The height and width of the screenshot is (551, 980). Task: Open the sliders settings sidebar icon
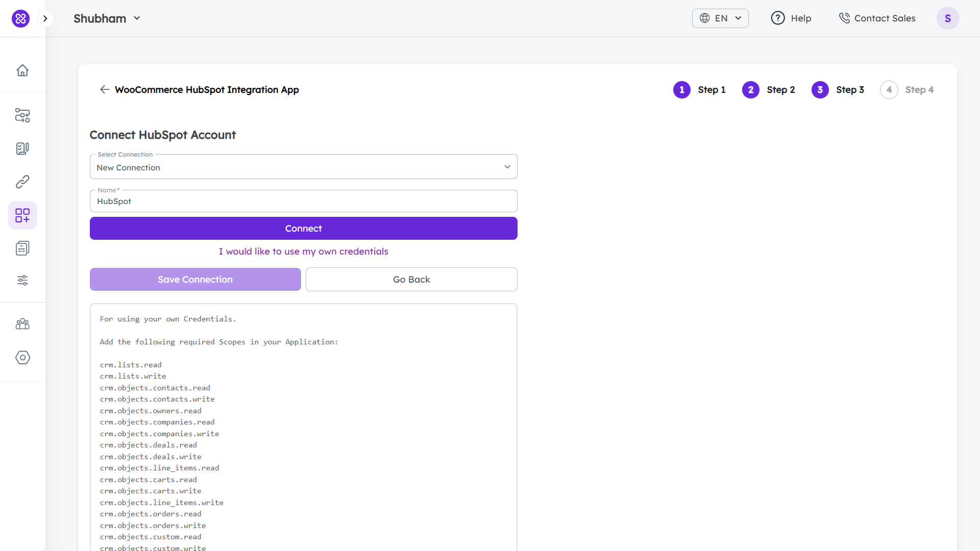[22, 280]
